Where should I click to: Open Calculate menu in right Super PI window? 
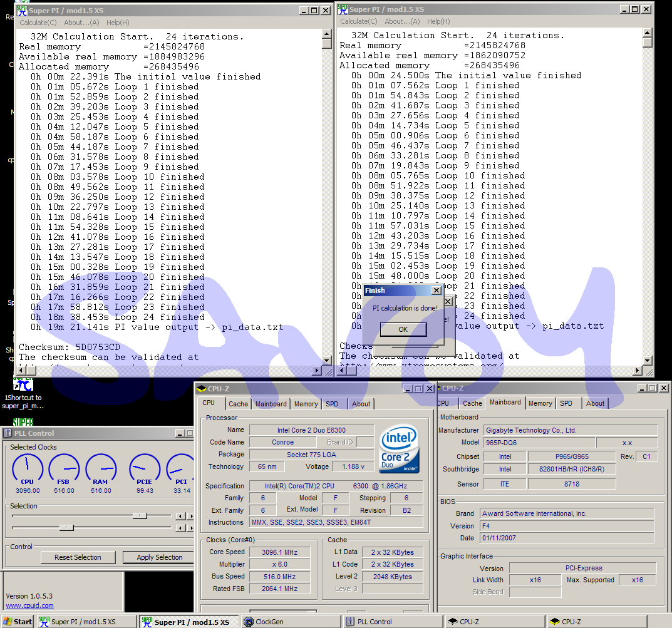tap(359, 21)
